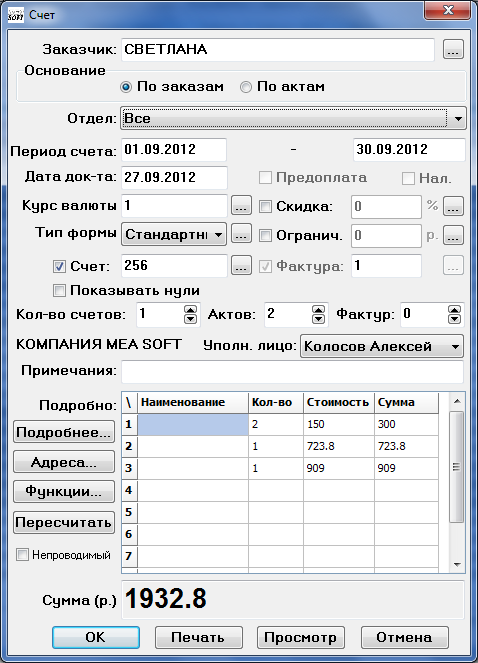Screen dimensions: 478x663
Task: Click MEA Soft icon in title bar
Action: tap(16, 15)
